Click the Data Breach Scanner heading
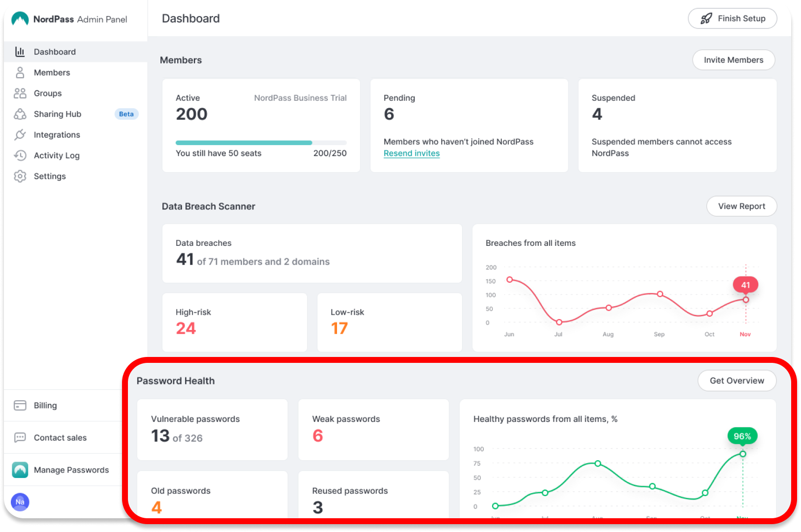This screenshot has width=801, height=532. 209,207
